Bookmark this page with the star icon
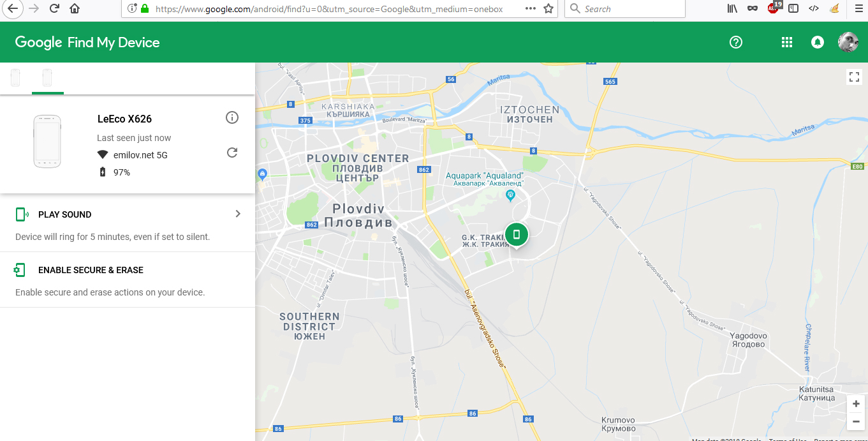This screenshot has height=441, width=868. [548, 9]
